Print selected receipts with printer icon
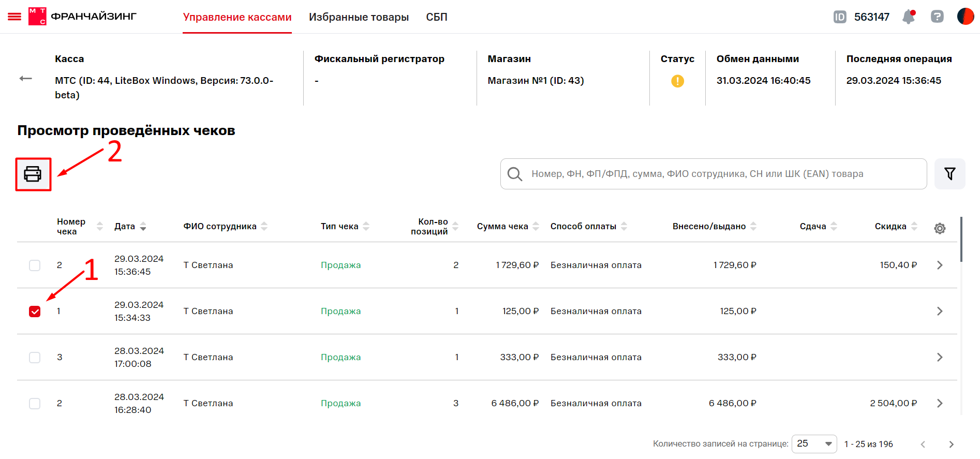This screenshot has width=980, height=459. coord(33,174)
